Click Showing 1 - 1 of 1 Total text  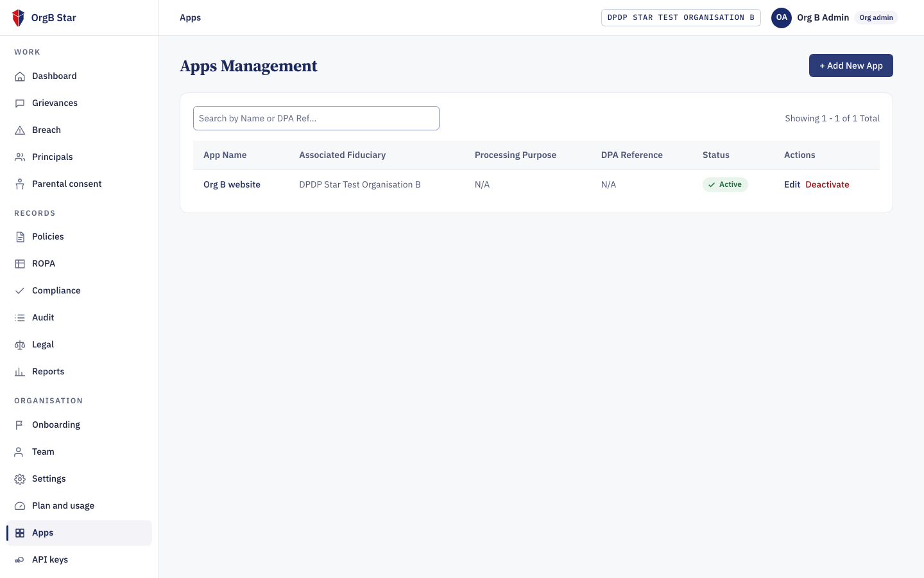[x=832, y=118]
